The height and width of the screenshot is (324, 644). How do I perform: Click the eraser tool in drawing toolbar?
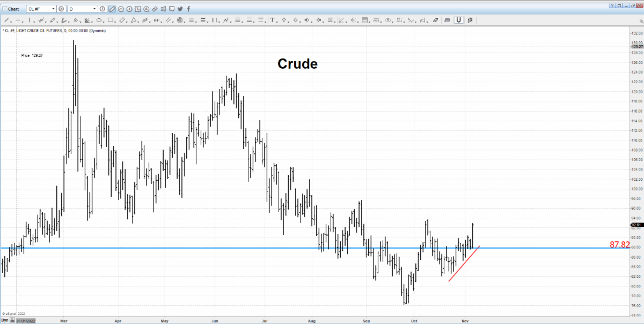[435, 20]
